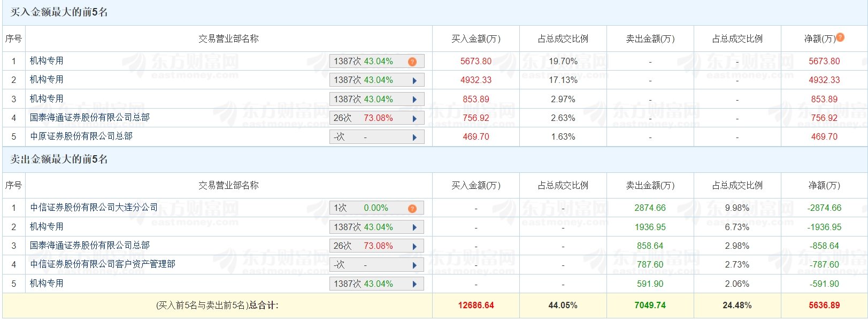Click 交易营业部名称 header in the buy table
The height and width of the screenshot is (320, 868).
[228, 39]
